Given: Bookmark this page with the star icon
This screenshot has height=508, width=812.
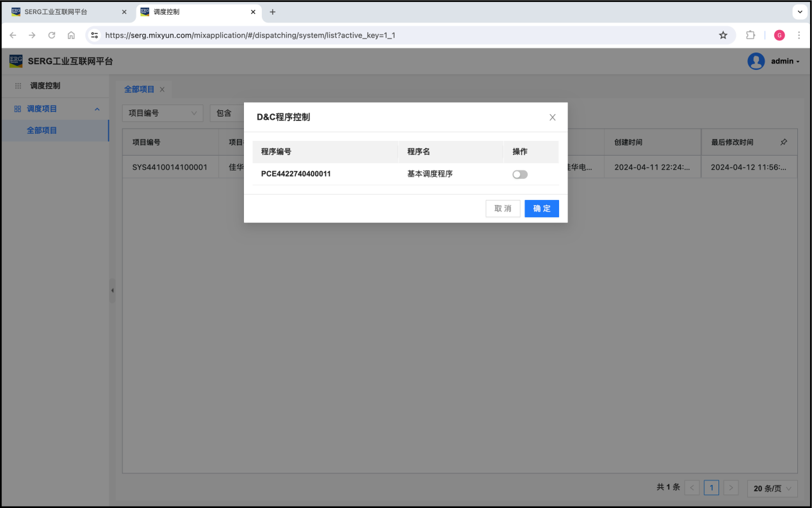Looking at the screenshot, I should pyautogui.click(x=723, y=35).
